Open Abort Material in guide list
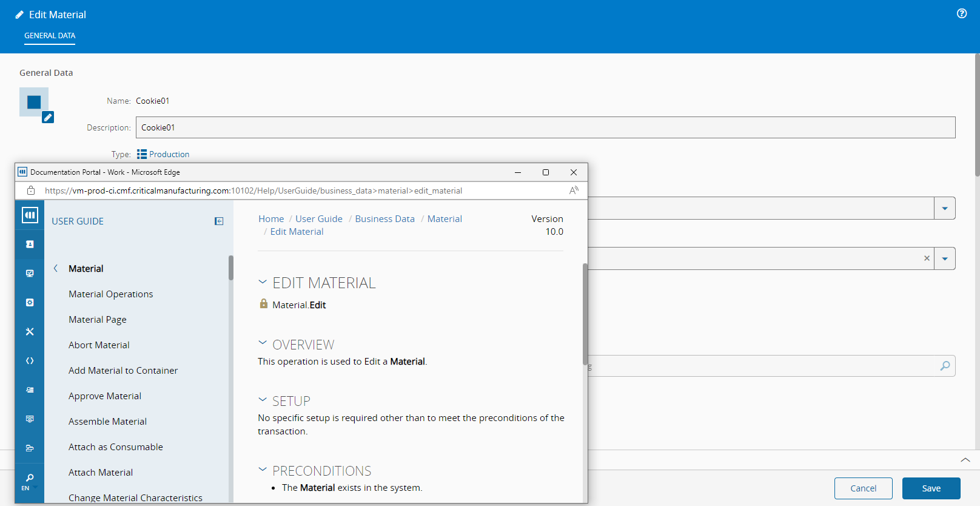This screenshot has height=506, width=980. [99, 345]
